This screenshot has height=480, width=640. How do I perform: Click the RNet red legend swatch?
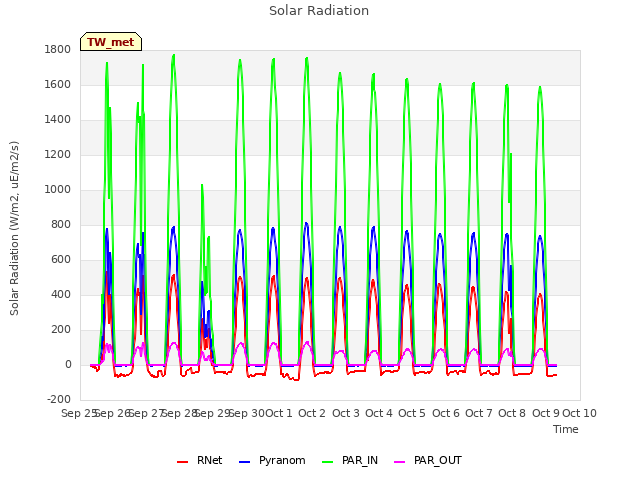click(x=182, y=462)
